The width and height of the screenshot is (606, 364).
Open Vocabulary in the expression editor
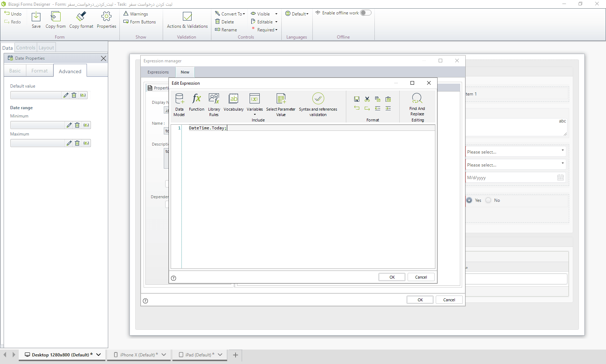click(233, 102)
